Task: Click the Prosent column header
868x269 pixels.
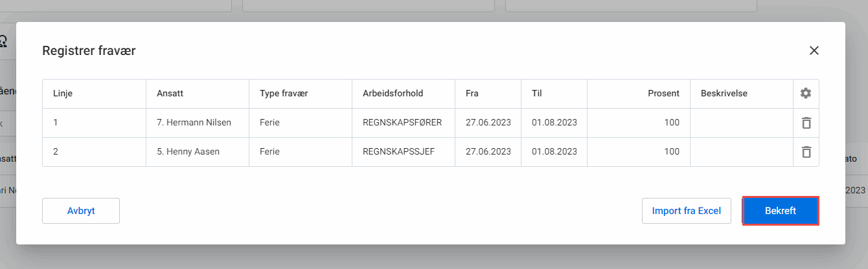Action: coord(663,93)
